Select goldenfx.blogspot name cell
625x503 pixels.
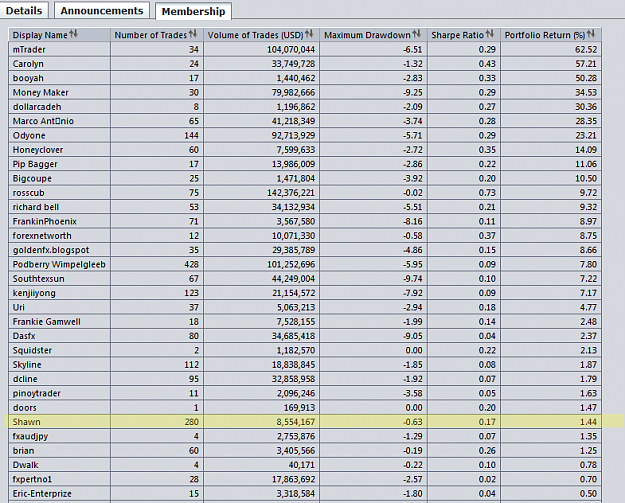[59, 250]
